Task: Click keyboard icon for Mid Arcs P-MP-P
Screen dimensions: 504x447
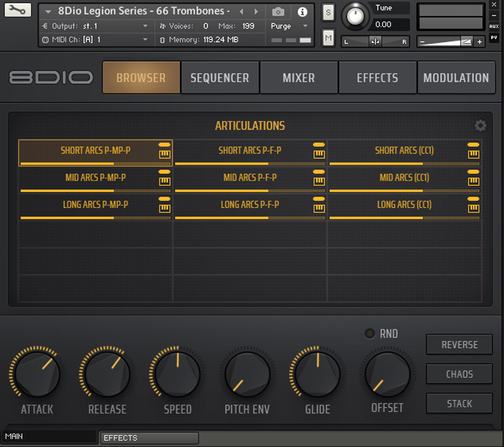Action: pos(164,181)
